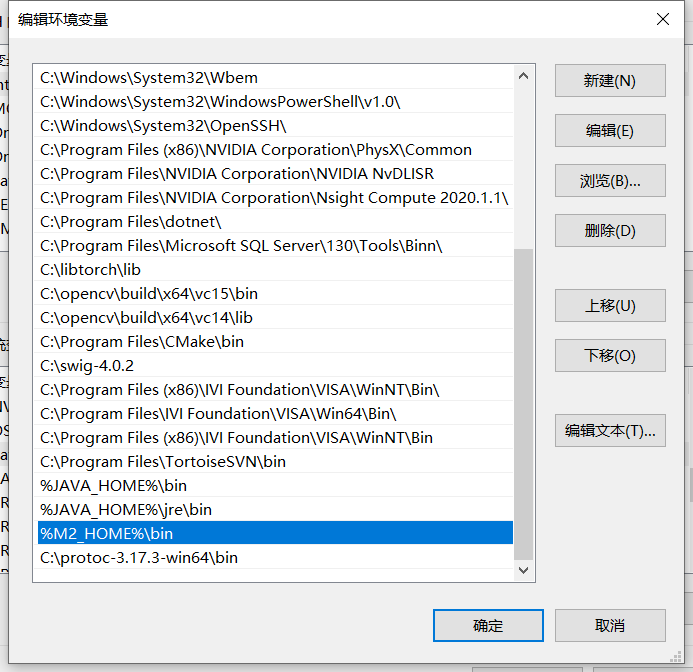Image resolution: width=693 pixels, height=672 pixels.
Task: Move entry down with 下移(O)
Action: tap(610, 355)
